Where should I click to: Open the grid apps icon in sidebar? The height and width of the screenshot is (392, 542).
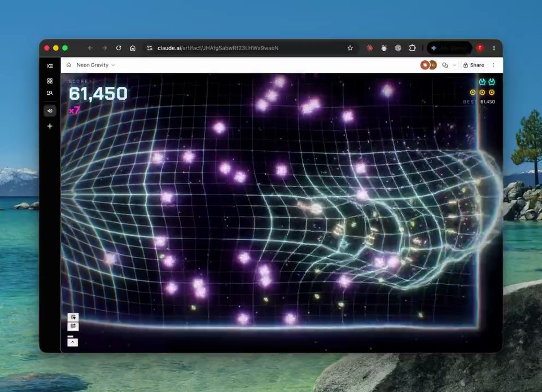tap(50, 81)
